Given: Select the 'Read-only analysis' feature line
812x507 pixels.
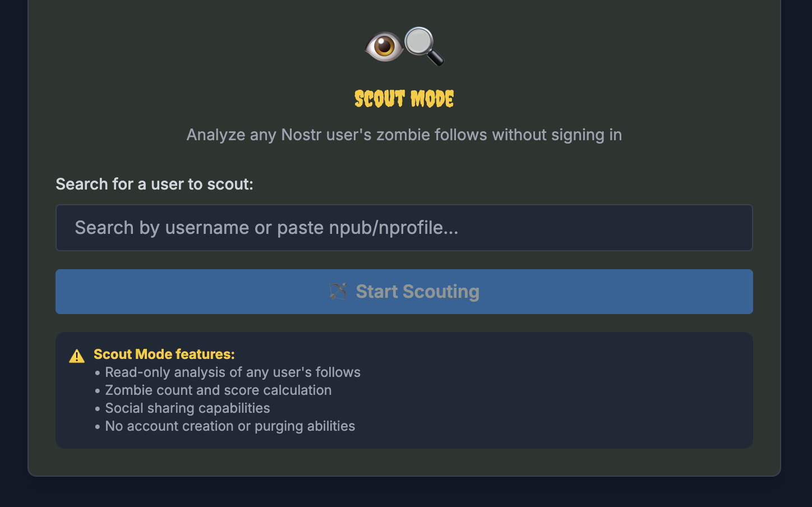Looking at the screenshot, I should (x=232, y=372).
